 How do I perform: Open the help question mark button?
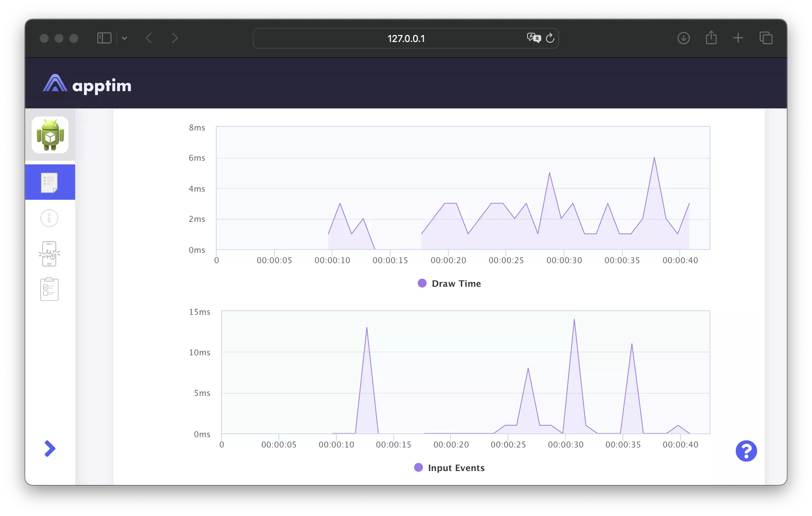tap(746, 451)
